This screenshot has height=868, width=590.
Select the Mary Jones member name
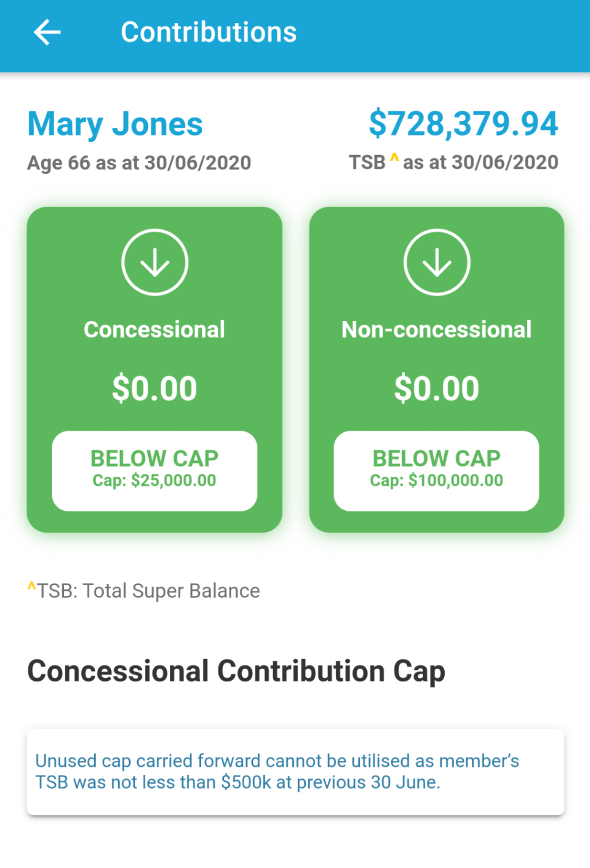[115, 124]
